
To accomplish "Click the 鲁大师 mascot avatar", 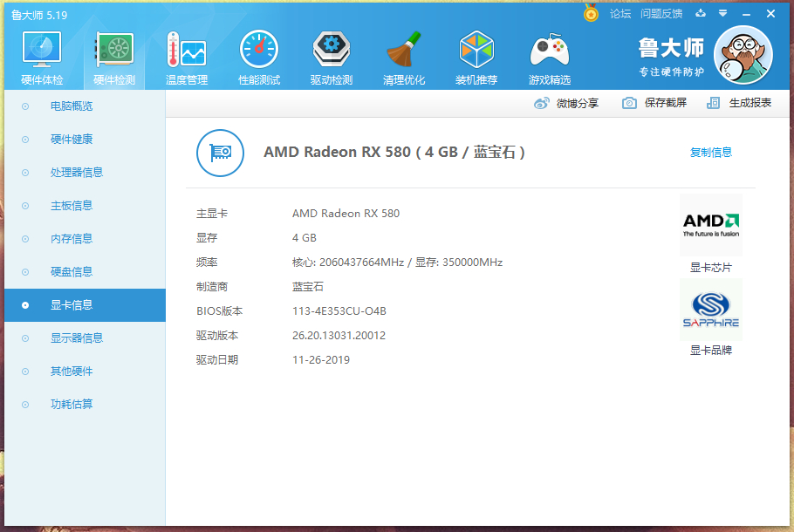I will pos(743,55).
